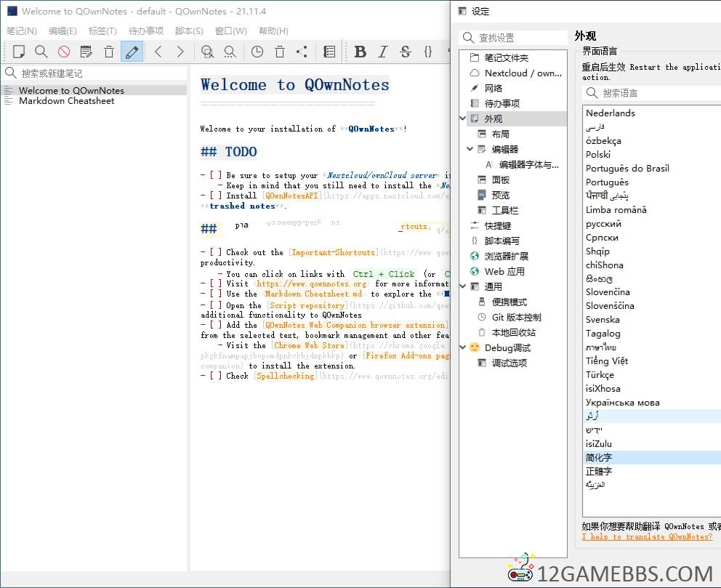Collapse the 编辑器 settings subtree
Image resolution: width=721 pixels, height=588 pixels.
pyautogui.click(x=470, y=149)
